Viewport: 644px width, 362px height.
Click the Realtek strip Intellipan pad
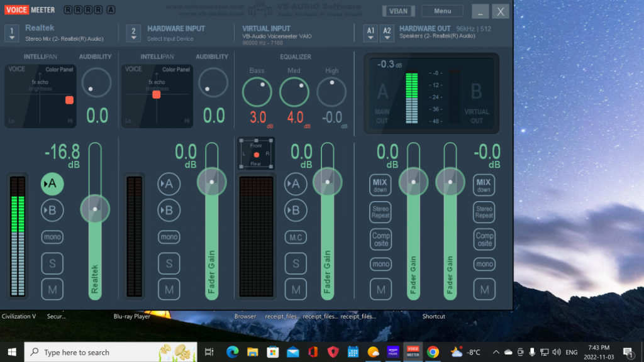[x=40, y=96]
